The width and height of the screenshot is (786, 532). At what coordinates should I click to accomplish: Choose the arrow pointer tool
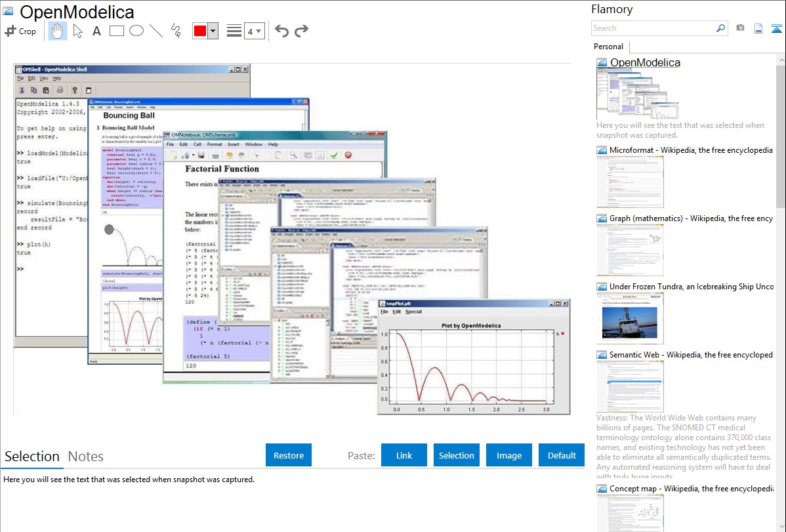point(77,31)
